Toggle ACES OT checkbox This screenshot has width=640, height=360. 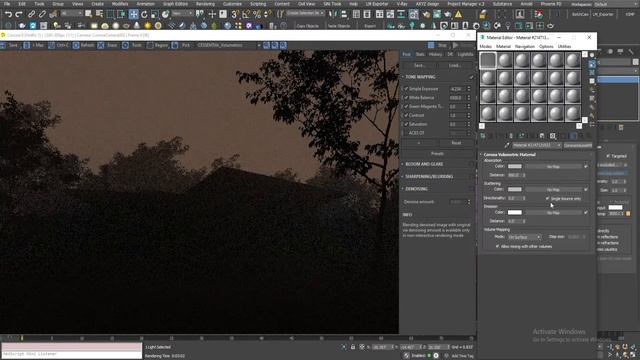407,133
